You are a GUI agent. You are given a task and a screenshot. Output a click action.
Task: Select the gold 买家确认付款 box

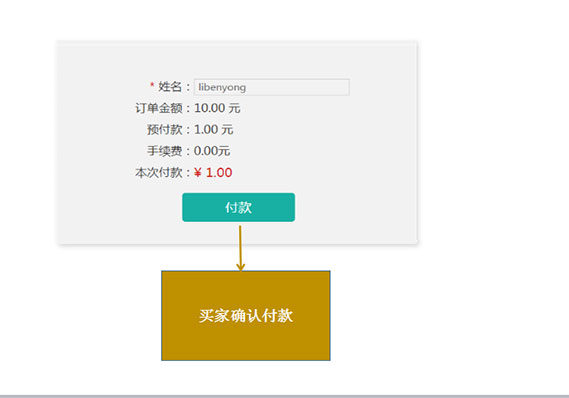coord(246,316)
